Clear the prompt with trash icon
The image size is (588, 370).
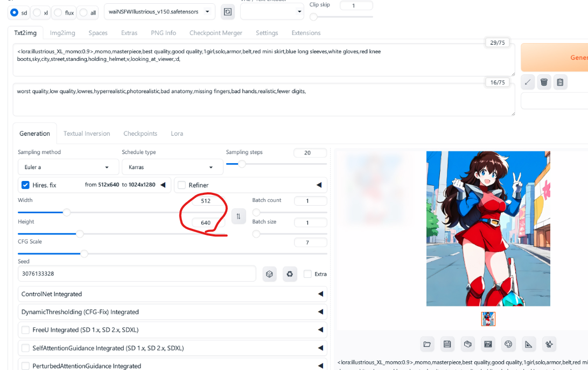pyautogui.click(x=544, y=82)
